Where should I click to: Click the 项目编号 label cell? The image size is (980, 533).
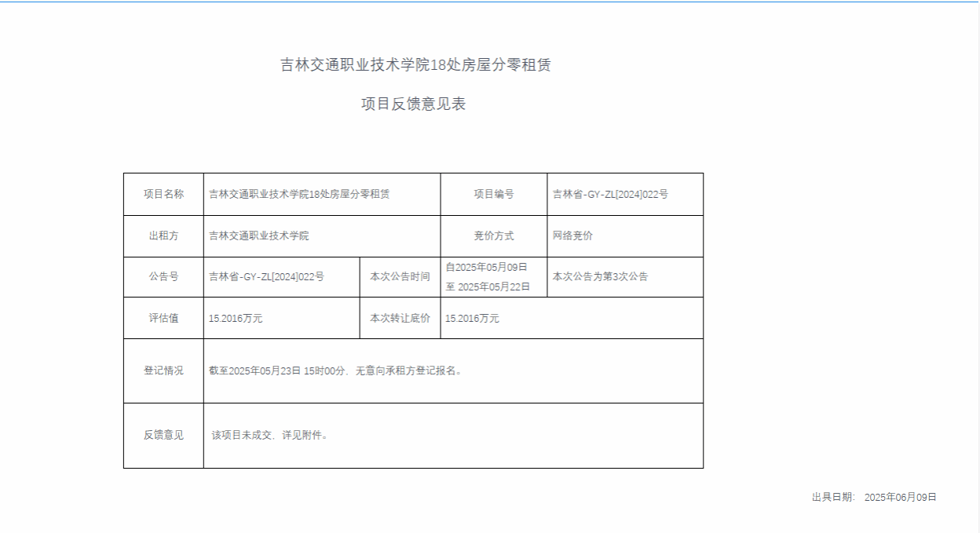(x=494, y=194)
